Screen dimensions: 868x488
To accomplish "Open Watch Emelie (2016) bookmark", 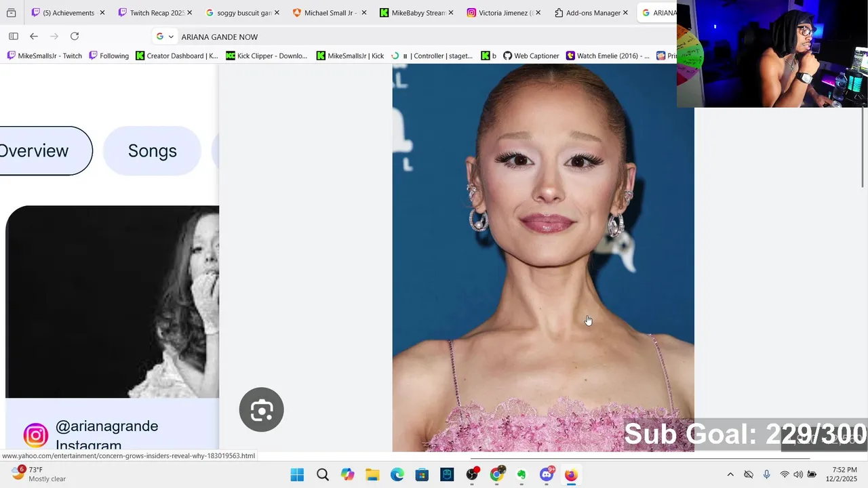I will pyautogui.click(x=608, y=56).
